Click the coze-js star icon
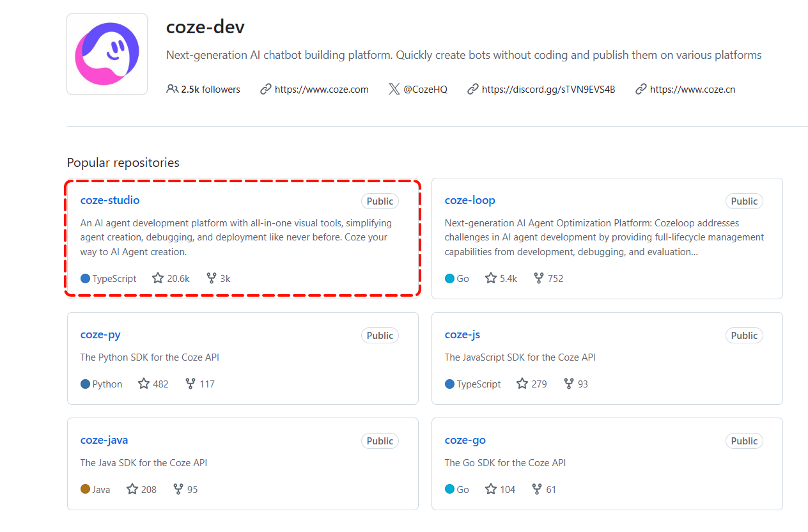 522,384
